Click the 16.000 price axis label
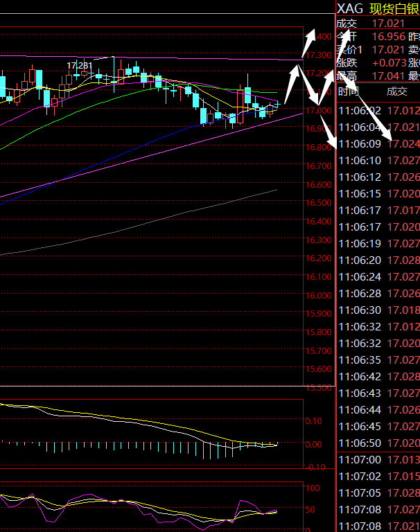This screenshot has height=532, width=420. (320, 296)
